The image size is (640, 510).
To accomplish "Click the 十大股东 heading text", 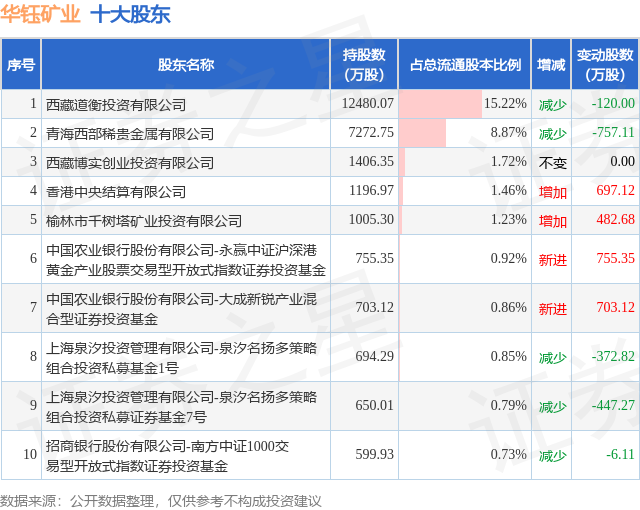I will (130, 14).
